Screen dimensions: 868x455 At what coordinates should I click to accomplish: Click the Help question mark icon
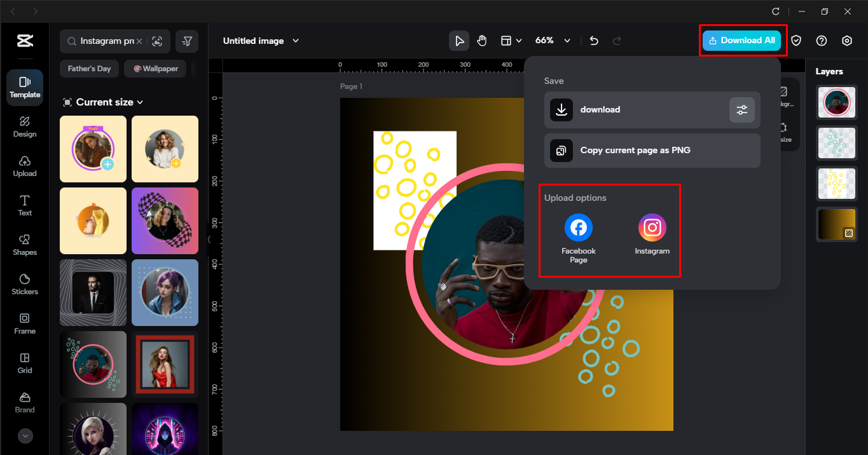pos(821,40)
